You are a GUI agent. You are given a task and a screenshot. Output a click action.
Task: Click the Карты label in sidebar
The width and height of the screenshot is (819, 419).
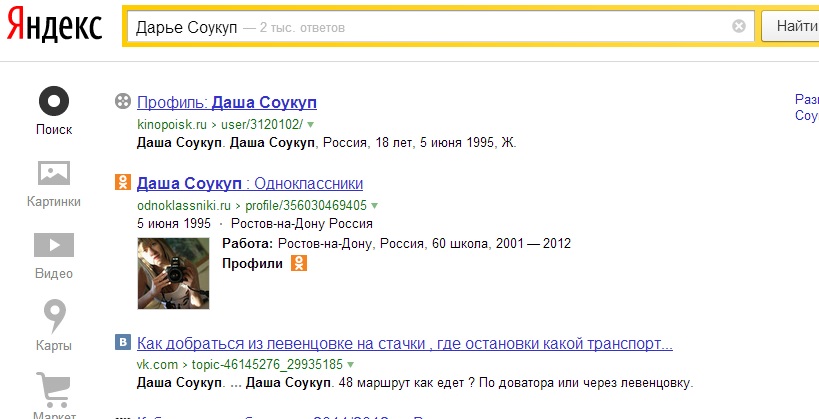pyautogui.click(x=54, y=345)
